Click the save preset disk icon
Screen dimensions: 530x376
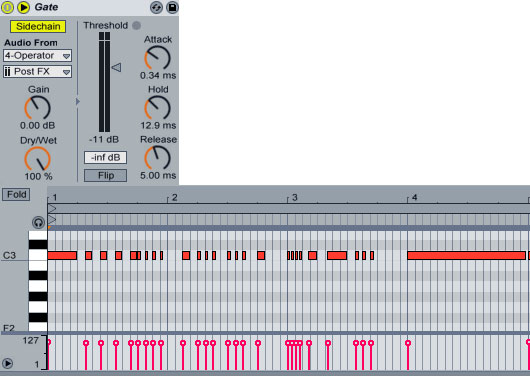[172, 7]
